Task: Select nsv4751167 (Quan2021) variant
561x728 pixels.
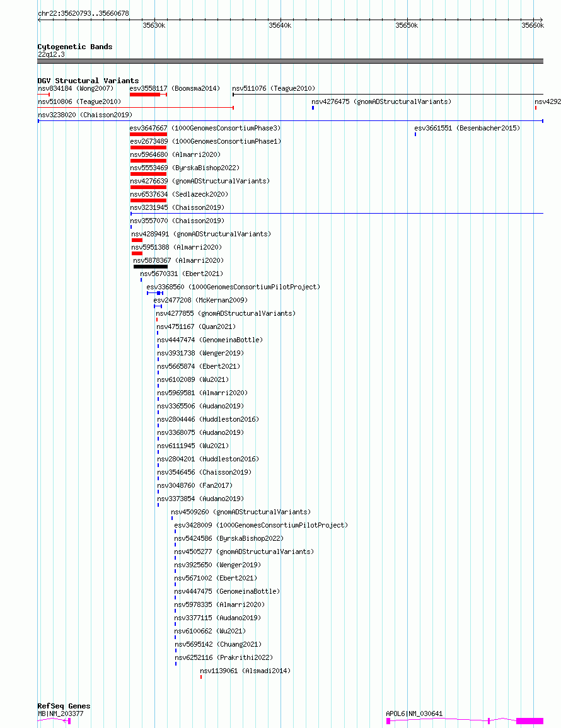Action: [196, 327]
